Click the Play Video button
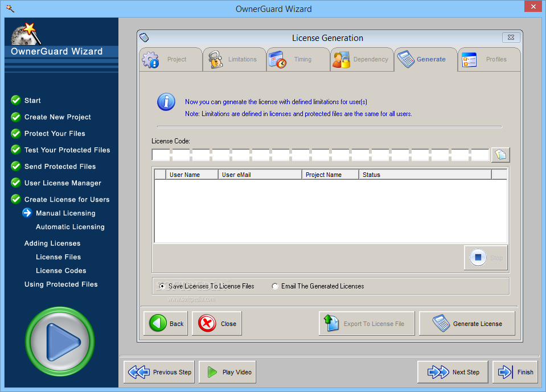 click(227, 372)
